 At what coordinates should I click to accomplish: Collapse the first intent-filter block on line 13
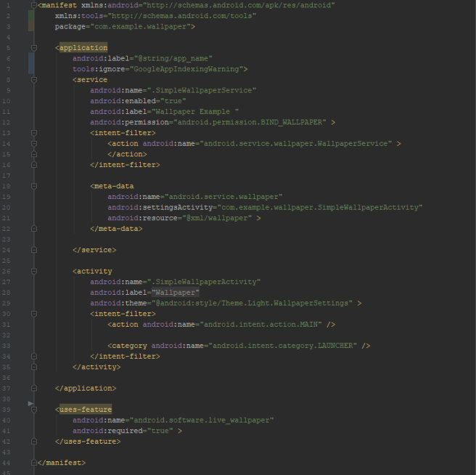[34, 133]
